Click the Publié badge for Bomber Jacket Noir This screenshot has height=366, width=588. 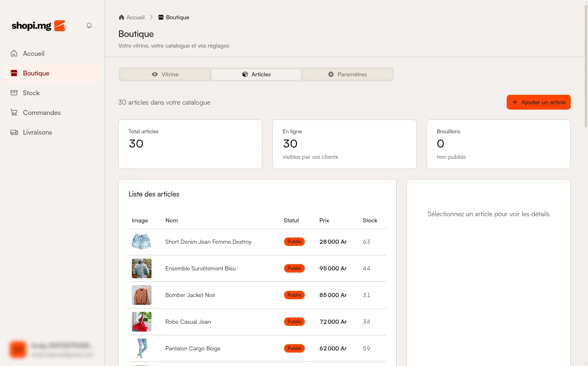coord(294,295)
